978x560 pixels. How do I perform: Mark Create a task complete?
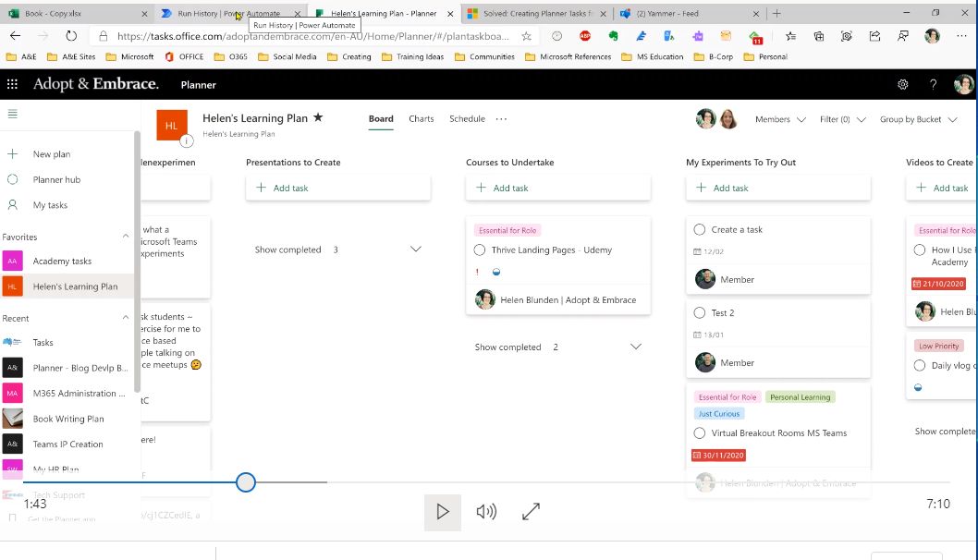699,229
